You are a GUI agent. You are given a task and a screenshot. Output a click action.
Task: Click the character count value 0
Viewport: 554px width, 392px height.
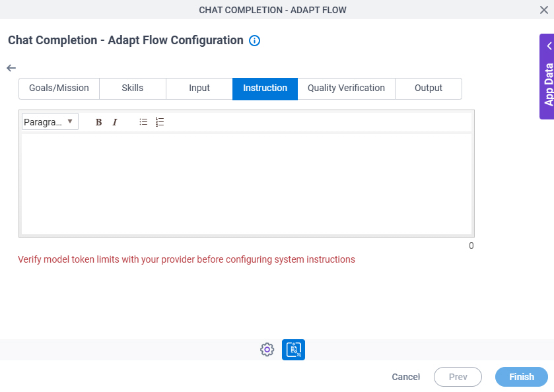(471, 245)
